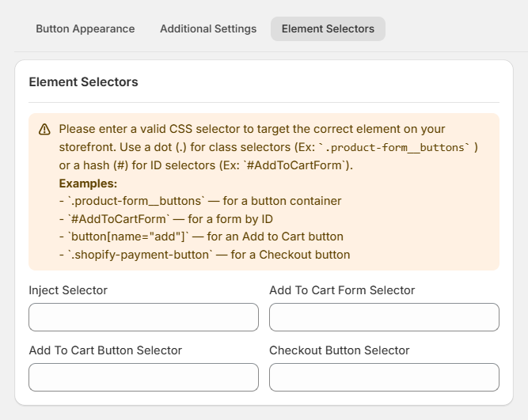
Task: Click the Inject Selector label
Action: pos(68,290)
